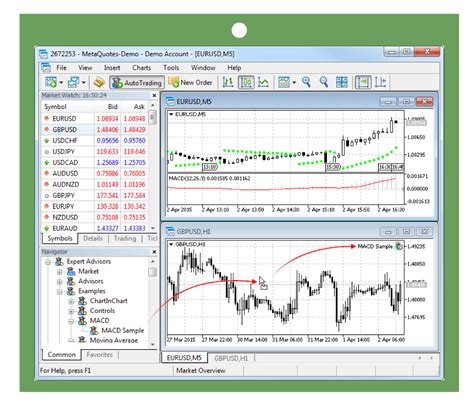Click the Navigator scroll down arrow
474x408 pixels.
pyautogui.click(x=153, y=344)
